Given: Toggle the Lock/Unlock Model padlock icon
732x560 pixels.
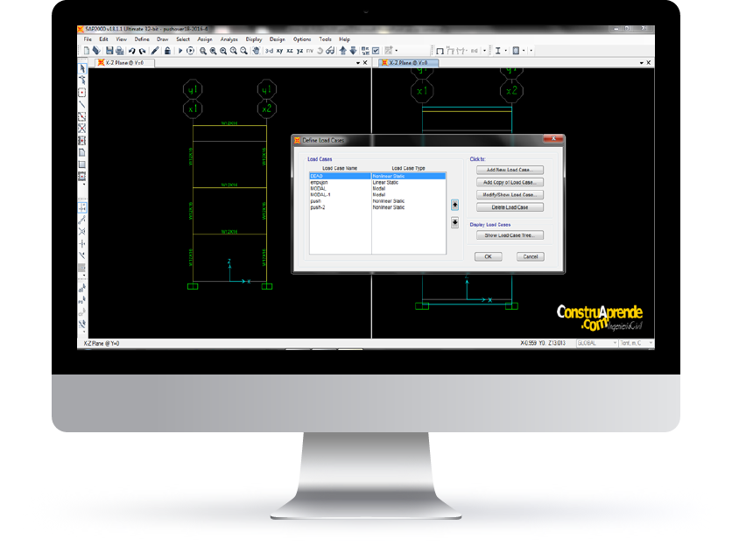Looking at the screenshot, I should coord(167,51).
